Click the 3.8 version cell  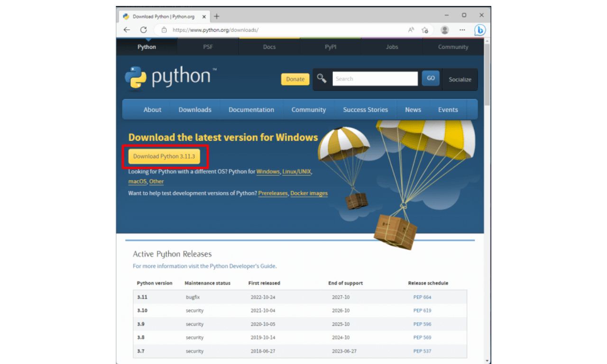pyautogui.click(x=141, y=337)
